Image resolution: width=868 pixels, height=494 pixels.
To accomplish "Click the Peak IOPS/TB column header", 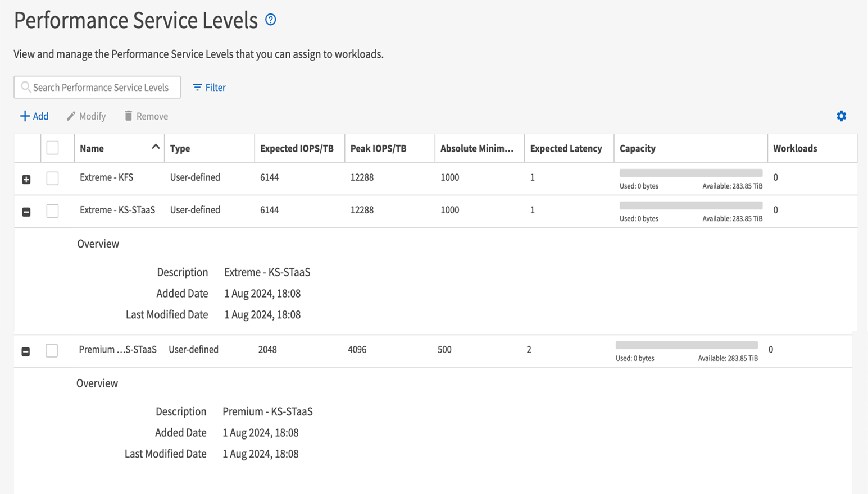I will point(378,149).
